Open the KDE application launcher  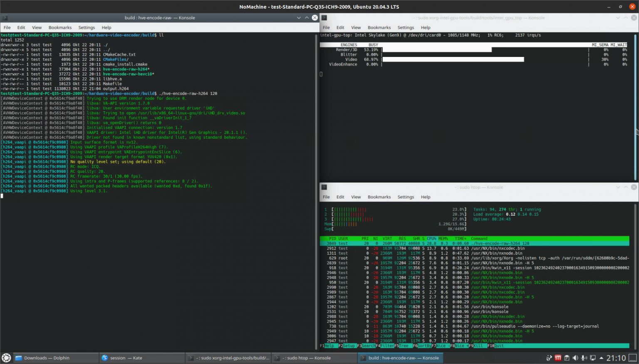click(6, 357)
